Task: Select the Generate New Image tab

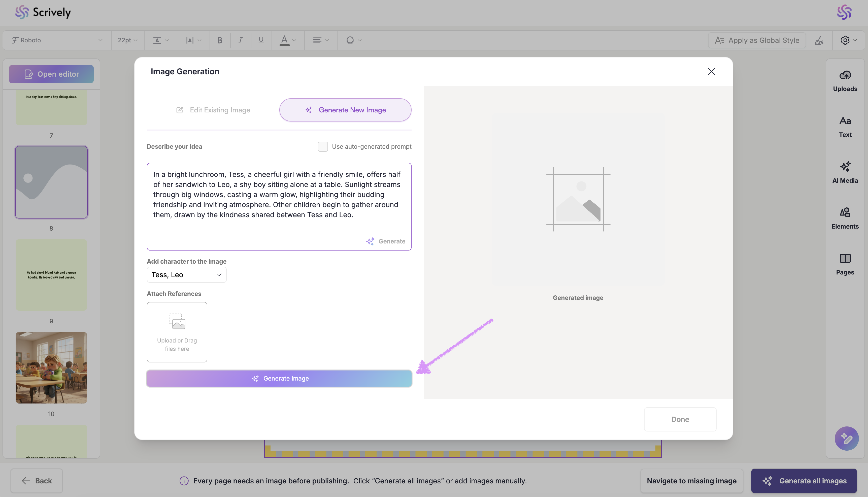Action: pyautogui.click(x=345, y=110)
